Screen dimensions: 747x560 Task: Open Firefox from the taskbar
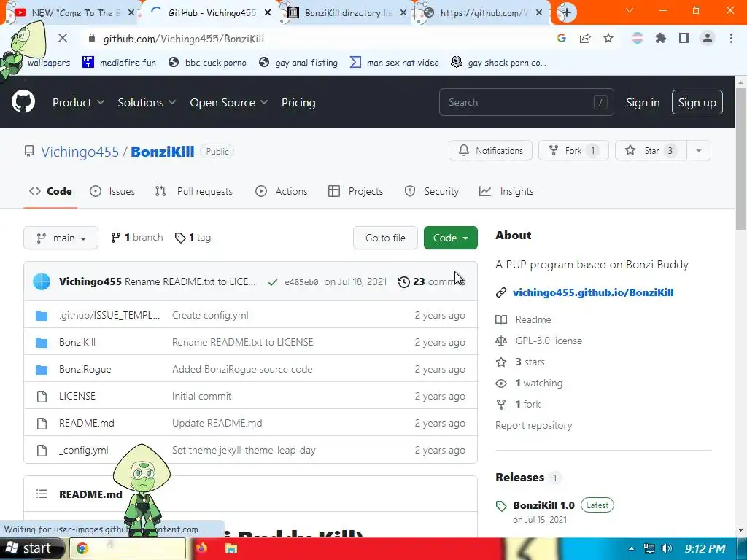click(x=202, y=548)
